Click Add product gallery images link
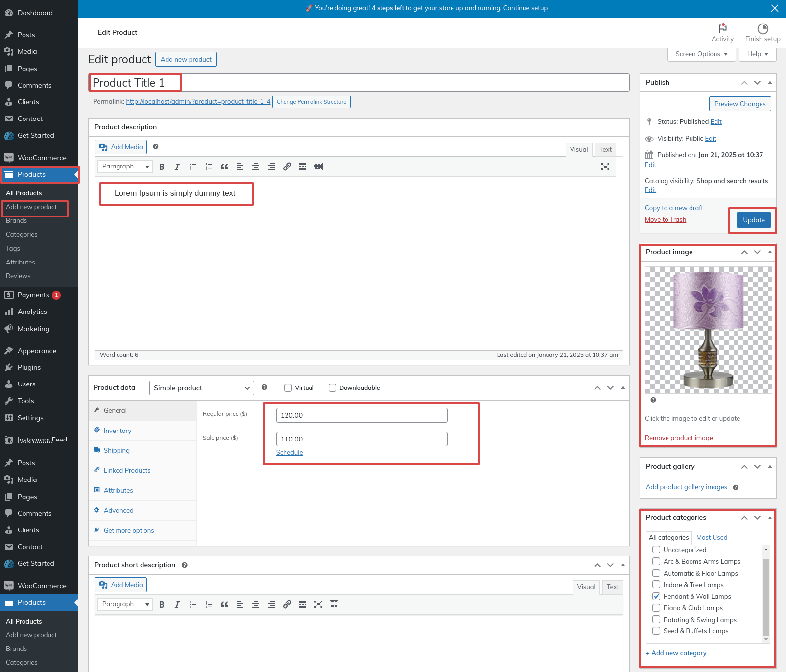This screenshot has height=672, width=786. (686, 487)
